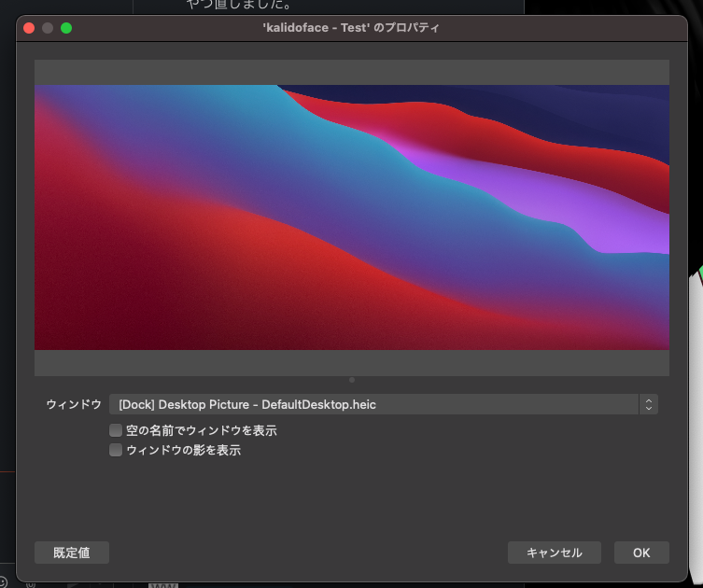
Task: Enable 空の名前でウィンドウを表示 checkbox
Action: click(x=116, y=430)
